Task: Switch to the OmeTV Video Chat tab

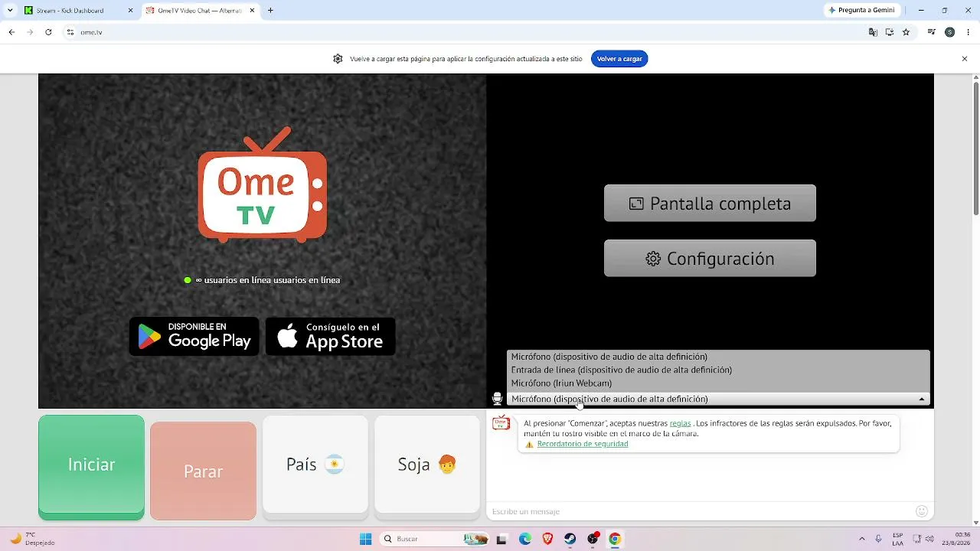Action: point(201,11)
